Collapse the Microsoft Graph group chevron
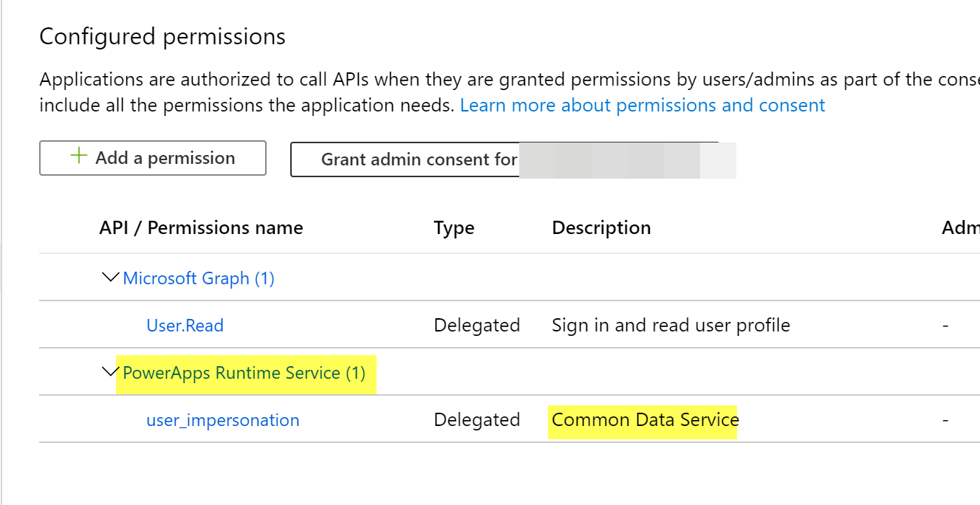 [110, 278]
